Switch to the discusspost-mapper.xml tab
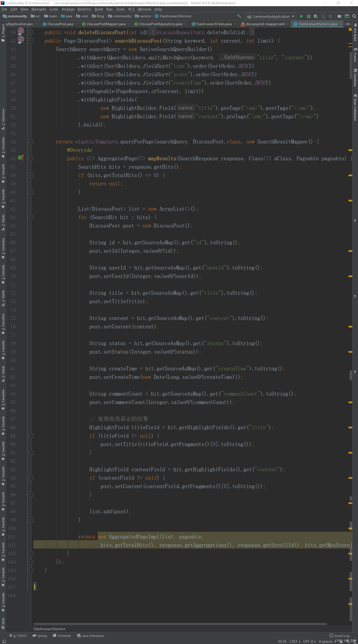 (x=265, y=24)
